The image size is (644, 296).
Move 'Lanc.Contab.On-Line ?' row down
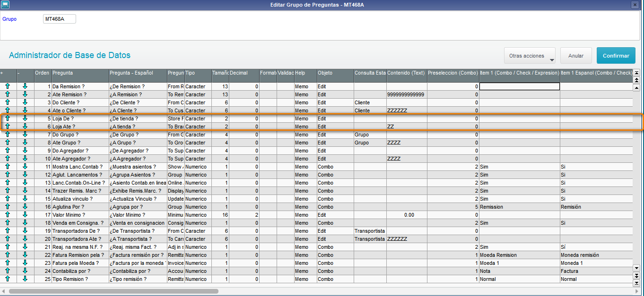(26, 183)
